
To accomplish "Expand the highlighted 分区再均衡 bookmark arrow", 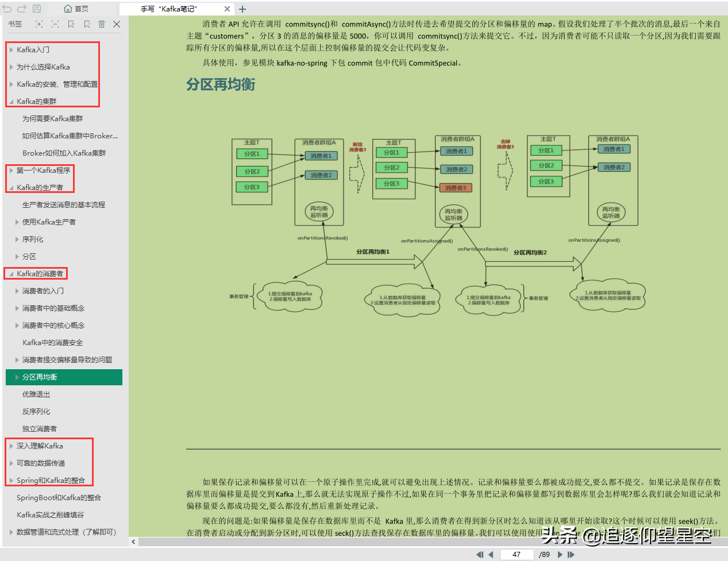I will (x=17, y=377).
